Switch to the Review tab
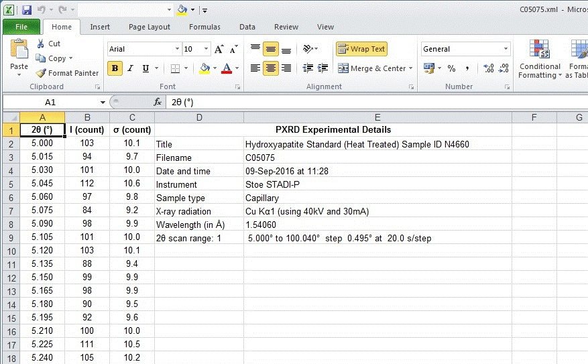 pyautogui.click(x=286, y=27)
